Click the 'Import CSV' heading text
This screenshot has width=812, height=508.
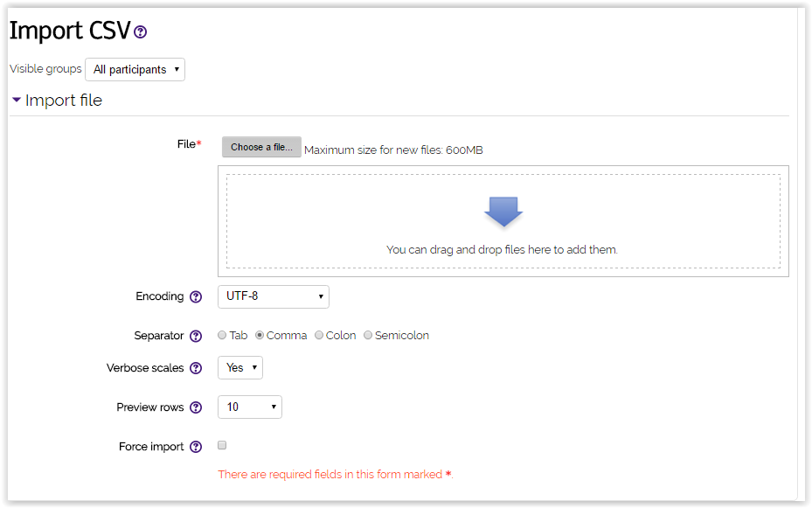coord(70,31)
